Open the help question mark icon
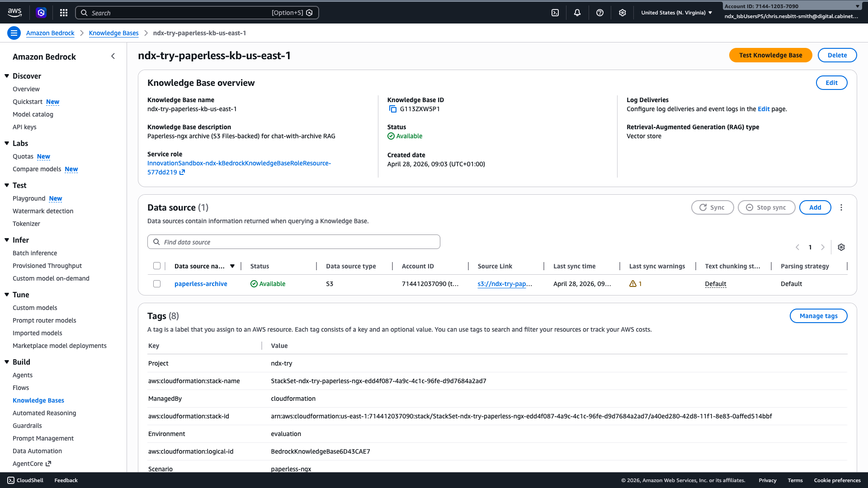The height and width of the screenshot is (488, 868). 600,13
